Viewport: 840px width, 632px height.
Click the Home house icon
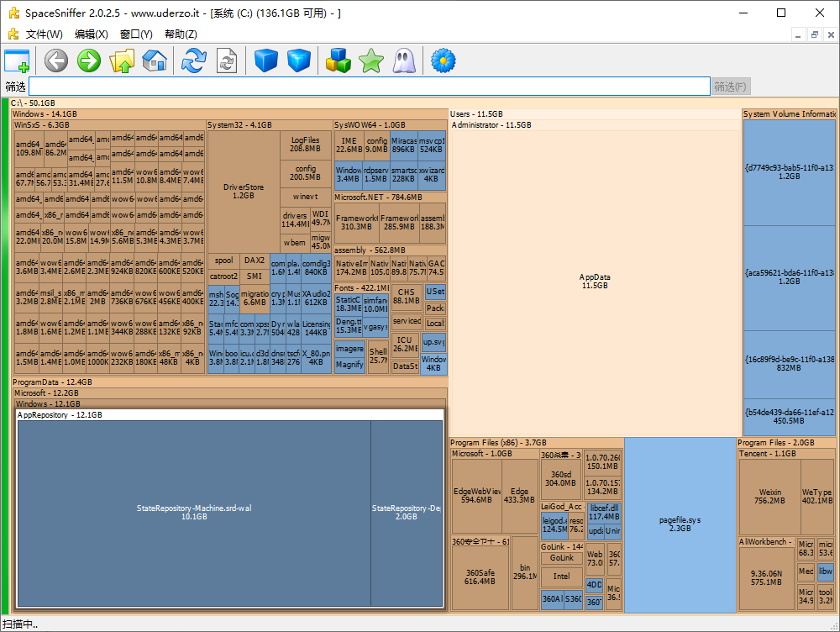[x=155, y=61]
